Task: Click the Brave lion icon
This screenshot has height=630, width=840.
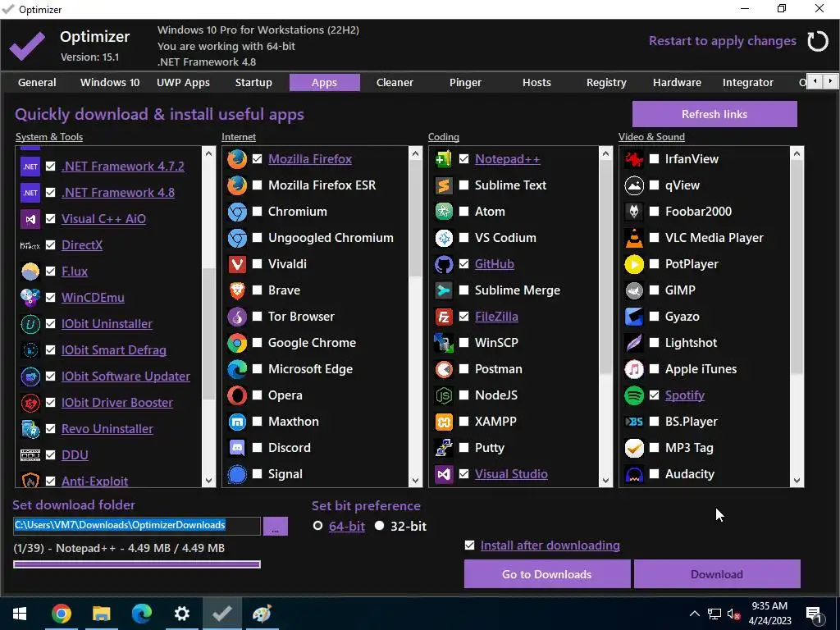Action: point(237,290)
